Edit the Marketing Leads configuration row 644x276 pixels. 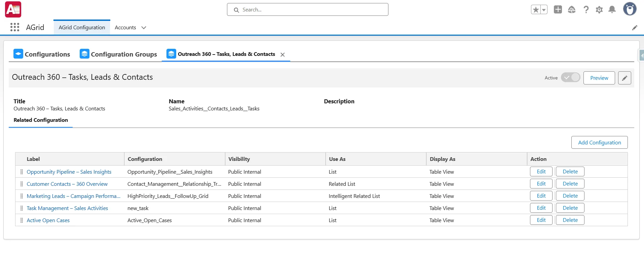click(x=541, y=196)
